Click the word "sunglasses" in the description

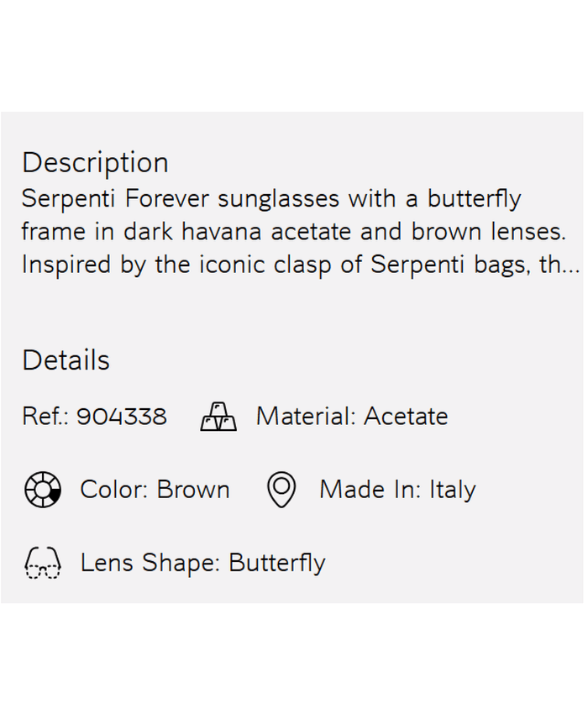point(279,200)
